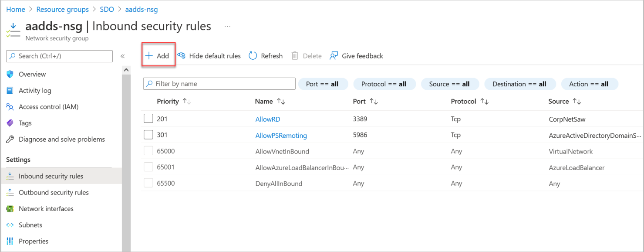Click the sidebar scrollbar up arrow
644x252 pixels.
pyautogui.click(x=126, y=70)
